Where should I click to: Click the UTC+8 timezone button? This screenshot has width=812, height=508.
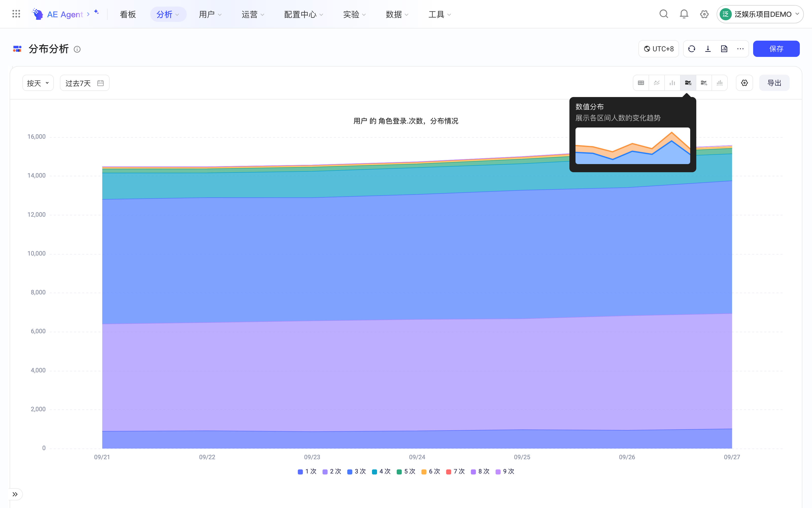[659, 49]
